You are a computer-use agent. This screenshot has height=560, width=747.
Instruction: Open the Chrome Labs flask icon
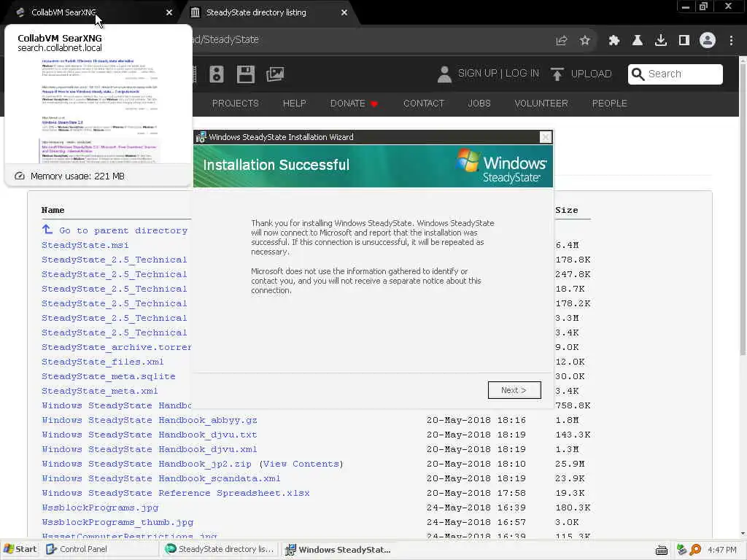click(638, 41)
